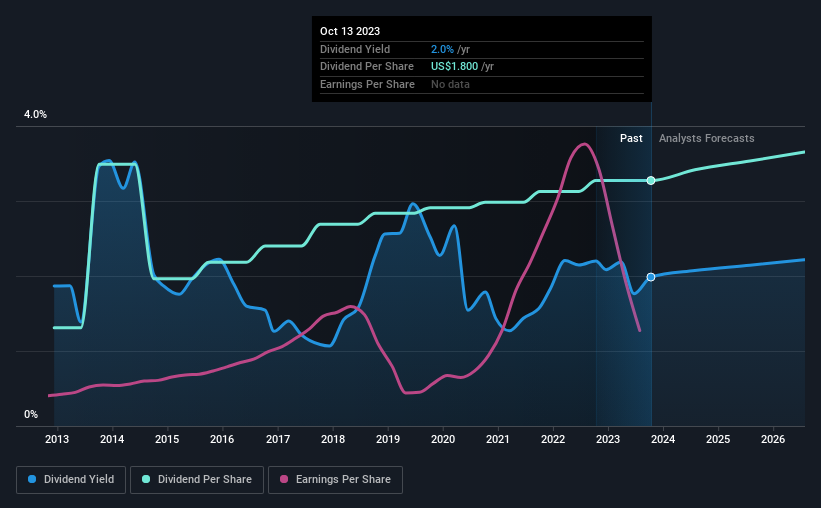Image resolution: width=821 pixels, height=508 pixels.
Task: Click the Dividend Per Share row label in tooltip
Action: click(x=367, y=67)
